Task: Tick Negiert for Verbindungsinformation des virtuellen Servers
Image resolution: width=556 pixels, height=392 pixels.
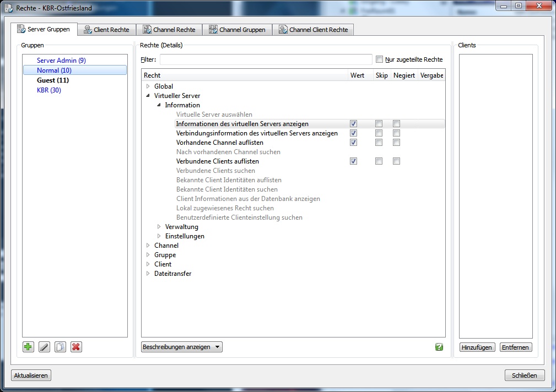Action: [x=396, y=133]
